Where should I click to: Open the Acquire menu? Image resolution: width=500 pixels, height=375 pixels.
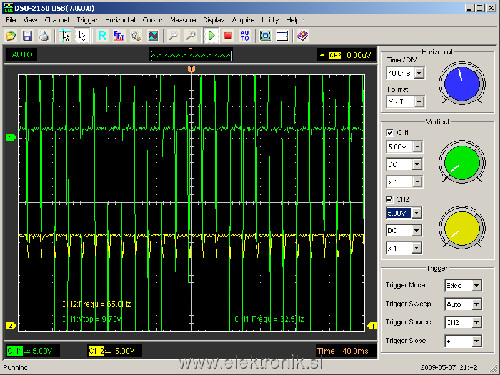243,20
